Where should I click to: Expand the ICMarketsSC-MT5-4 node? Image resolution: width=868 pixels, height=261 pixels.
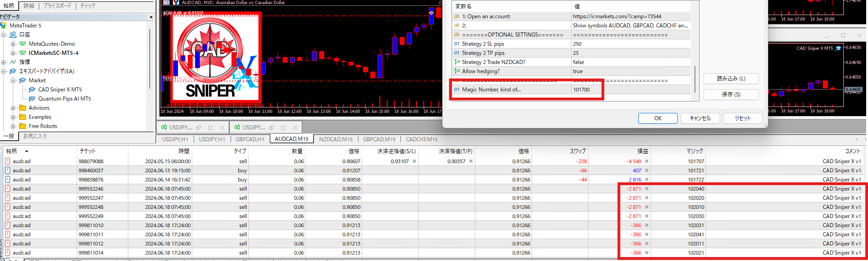pos(13,53)
